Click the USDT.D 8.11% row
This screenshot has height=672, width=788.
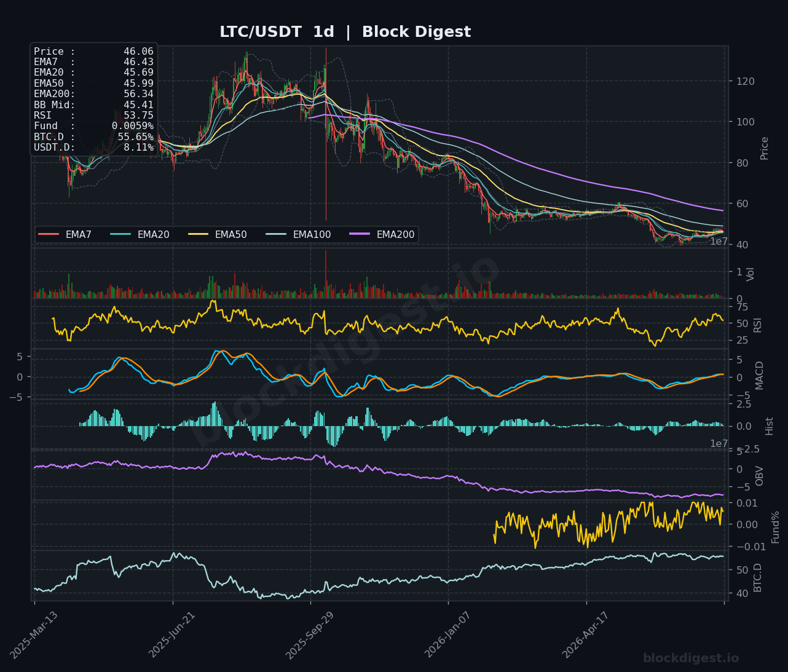point(93,148)
